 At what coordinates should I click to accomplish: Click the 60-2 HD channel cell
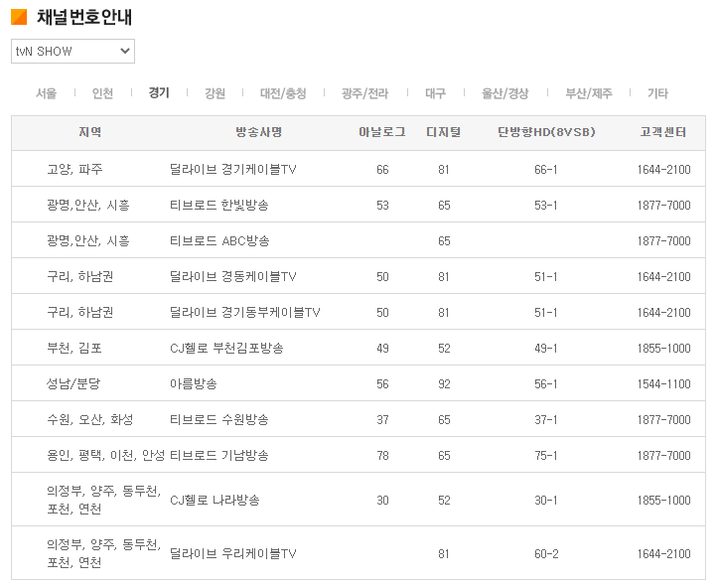click(546, 553)
